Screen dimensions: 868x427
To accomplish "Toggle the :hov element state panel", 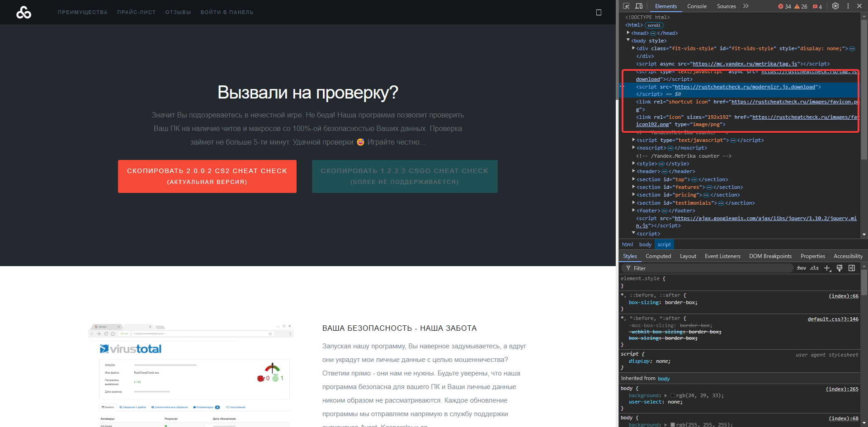I will click(x=802, y=268).
